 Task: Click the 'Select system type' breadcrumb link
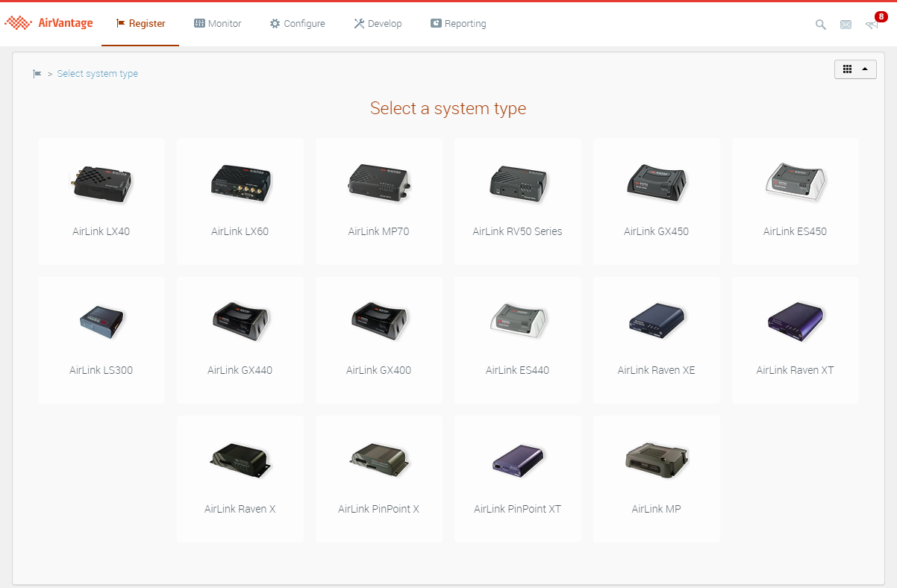(98, 74)
